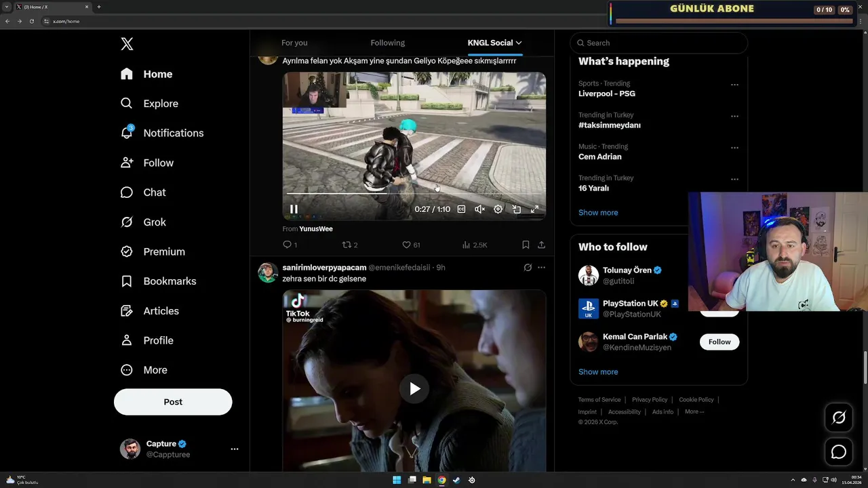Pause the playing video

[294, 209]
